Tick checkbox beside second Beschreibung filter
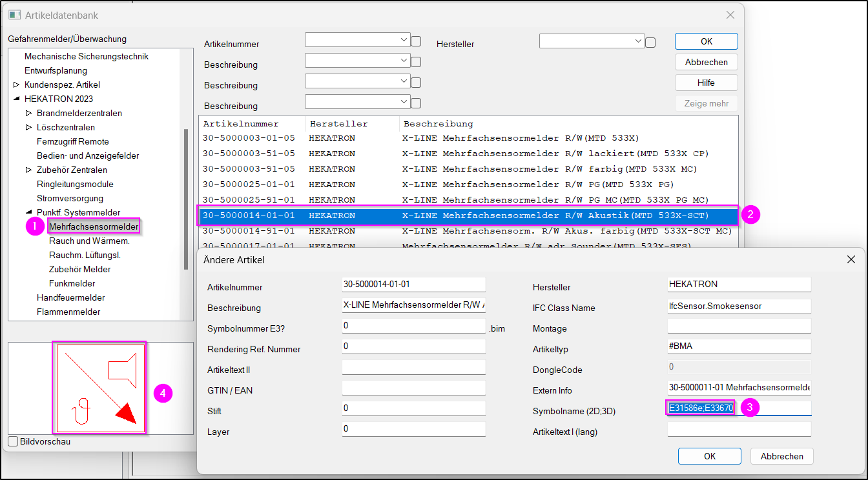This screenshot has height=480, width=868. click(x=416, y=83)
